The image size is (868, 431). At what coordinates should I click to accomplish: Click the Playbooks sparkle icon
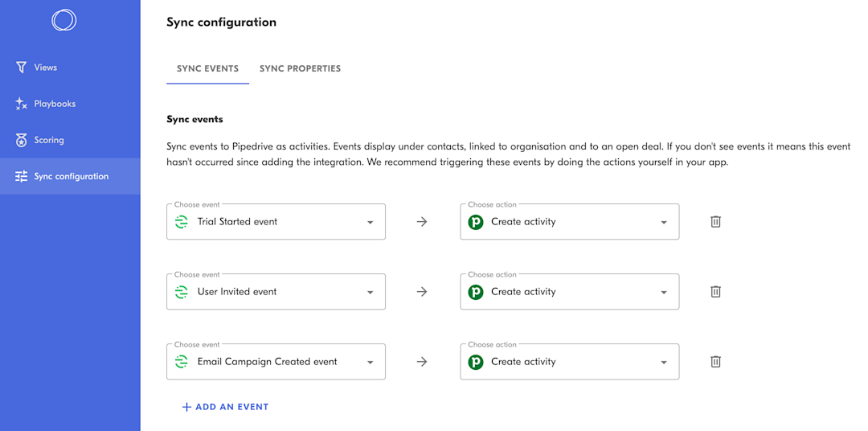pos(22,104)
